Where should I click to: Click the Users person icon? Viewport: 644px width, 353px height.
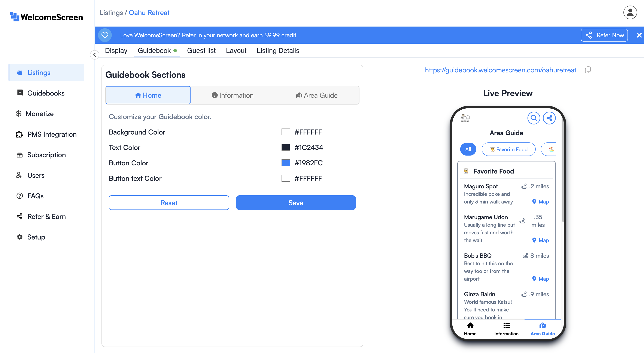tap(19, 175)
